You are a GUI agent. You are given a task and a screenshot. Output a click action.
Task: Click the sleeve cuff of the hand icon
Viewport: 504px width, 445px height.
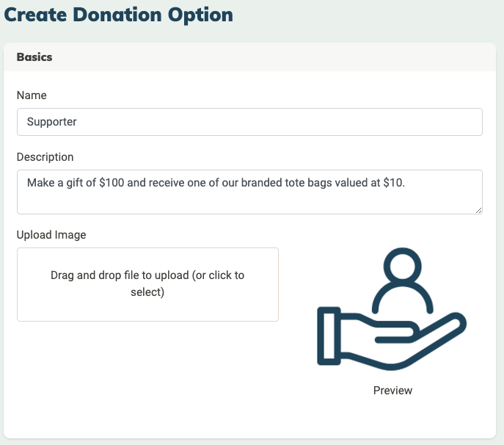pos(329,336)
